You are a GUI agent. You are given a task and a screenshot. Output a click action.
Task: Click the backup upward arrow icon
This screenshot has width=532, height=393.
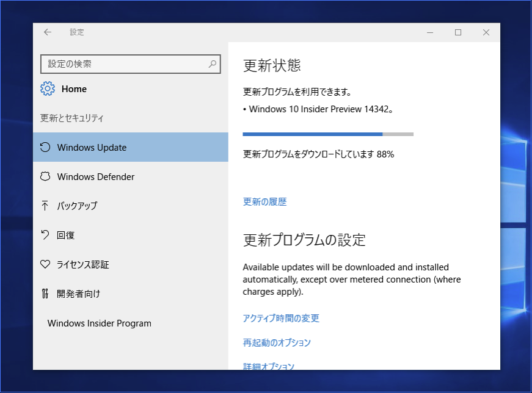(x=45, y=206)
